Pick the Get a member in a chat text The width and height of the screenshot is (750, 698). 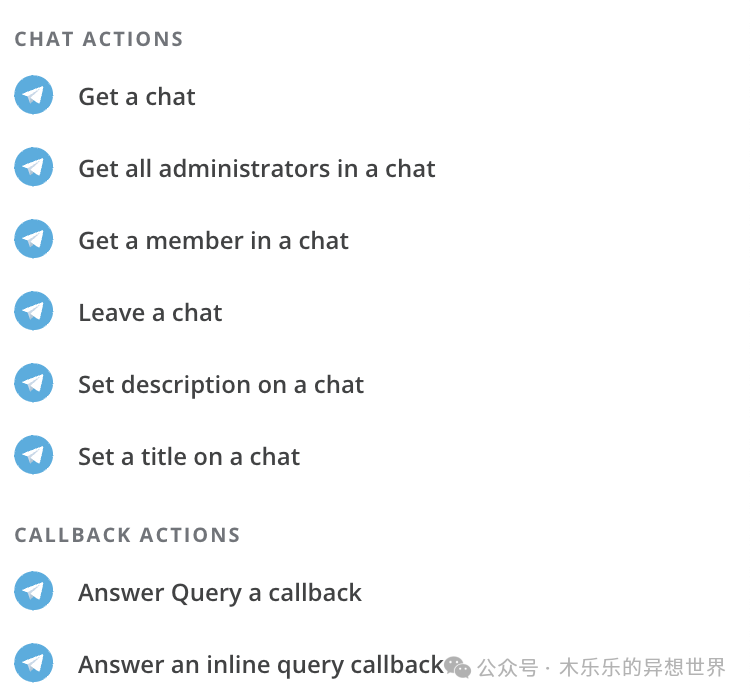[x=213, y=241]
